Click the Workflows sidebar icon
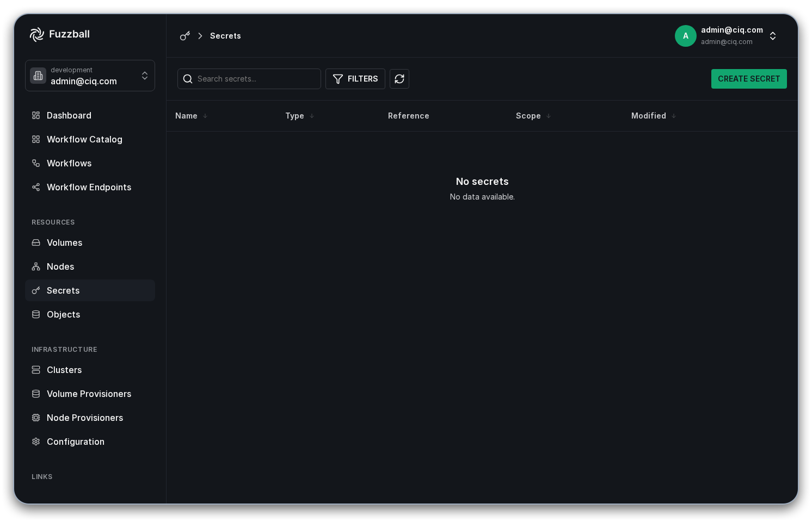 [36, 163]
